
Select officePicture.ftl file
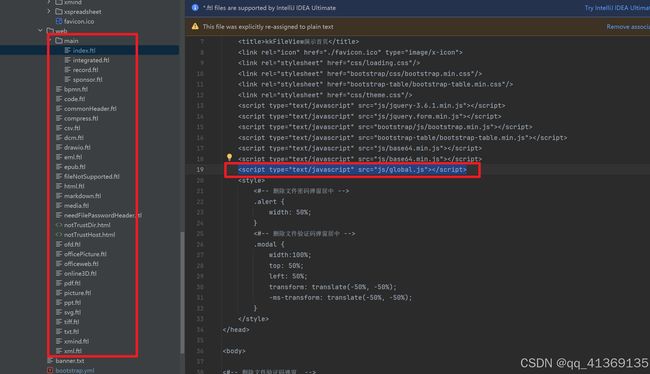coord(85,254)
